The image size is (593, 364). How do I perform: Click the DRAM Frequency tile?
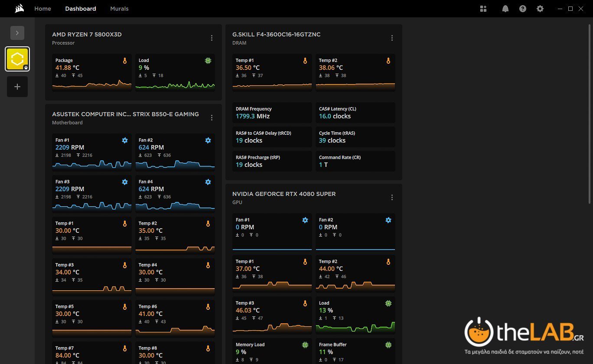pyautogui.click(x=272, y=113)
